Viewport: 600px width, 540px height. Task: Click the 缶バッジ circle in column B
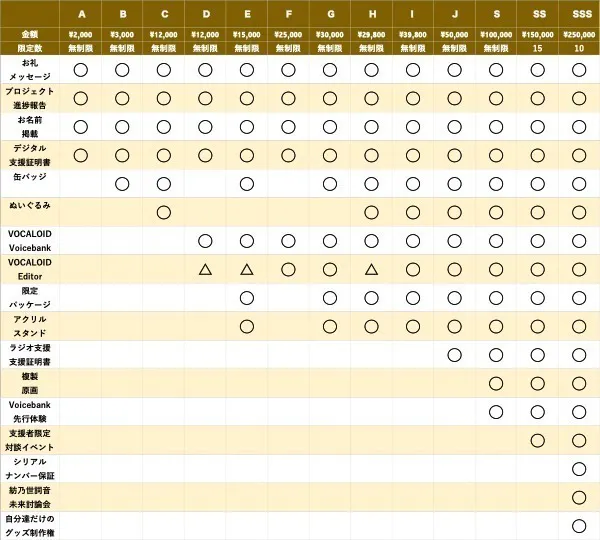tap(122, 184)
